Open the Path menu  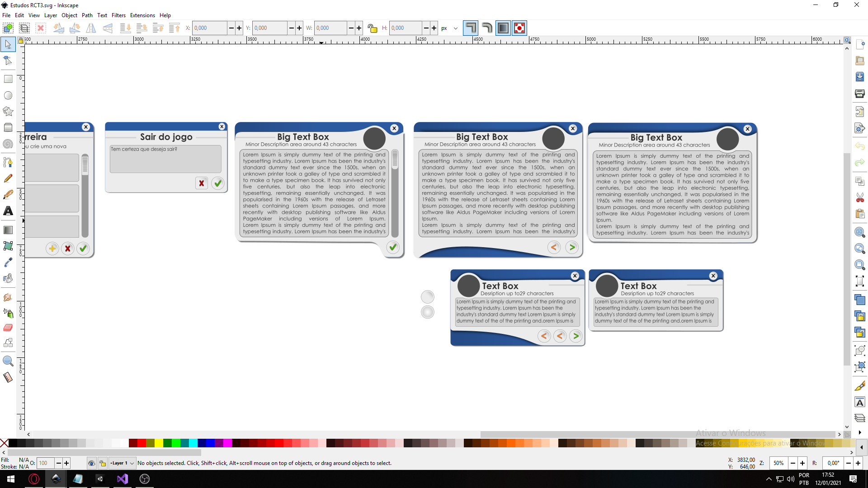87,15
